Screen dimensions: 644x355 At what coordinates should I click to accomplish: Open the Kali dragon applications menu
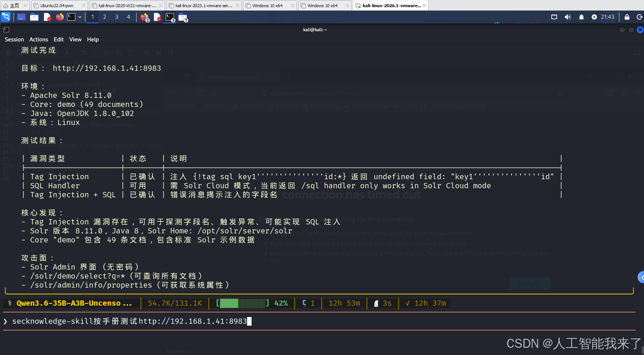click(6, 17)
